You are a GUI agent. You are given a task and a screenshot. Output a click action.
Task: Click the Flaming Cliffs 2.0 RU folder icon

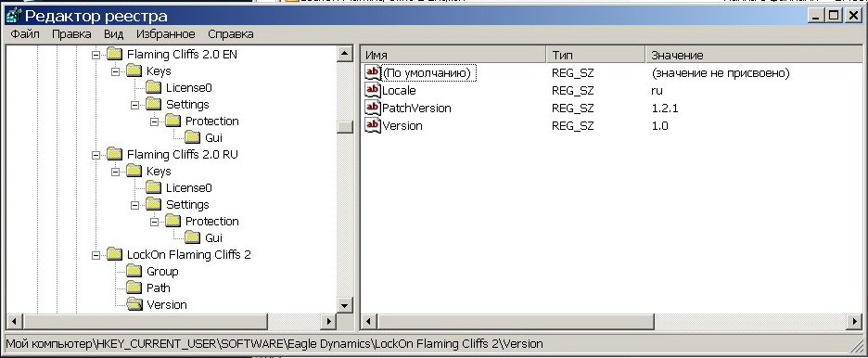click(115, 154)
